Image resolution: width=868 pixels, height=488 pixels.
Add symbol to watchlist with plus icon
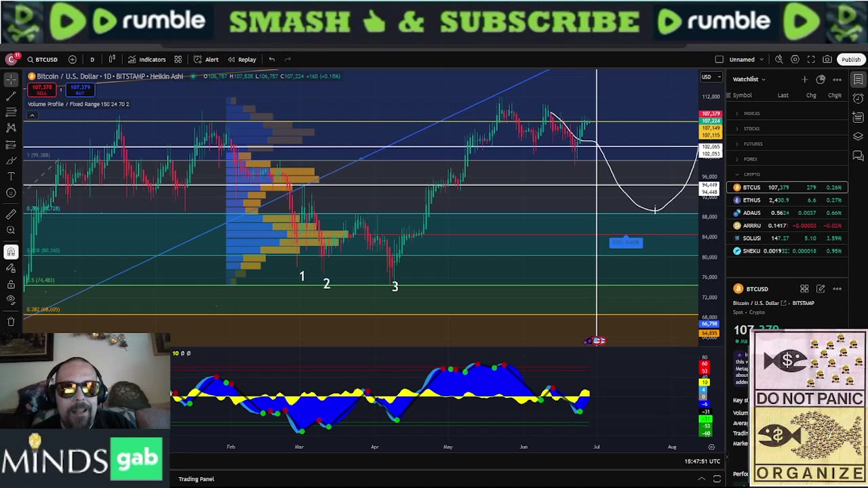tap(805, 79)
